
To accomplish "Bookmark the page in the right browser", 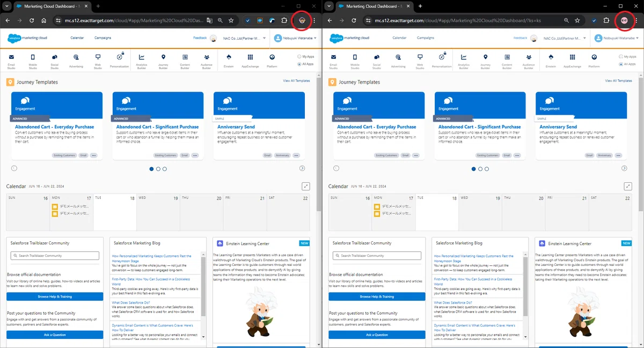I will 577,20.
